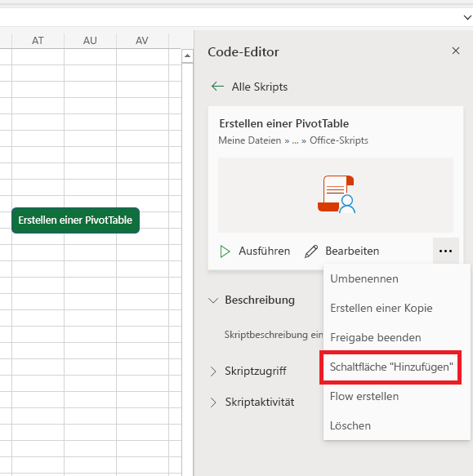Go back to Alle Skripts

pos(260,87)
